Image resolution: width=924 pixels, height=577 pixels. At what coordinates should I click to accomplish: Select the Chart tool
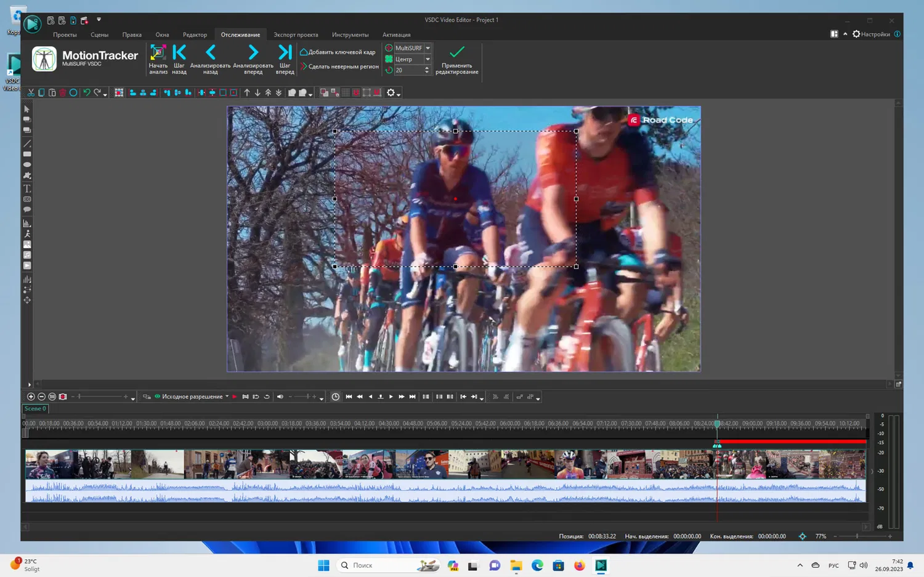click(27, 223)
